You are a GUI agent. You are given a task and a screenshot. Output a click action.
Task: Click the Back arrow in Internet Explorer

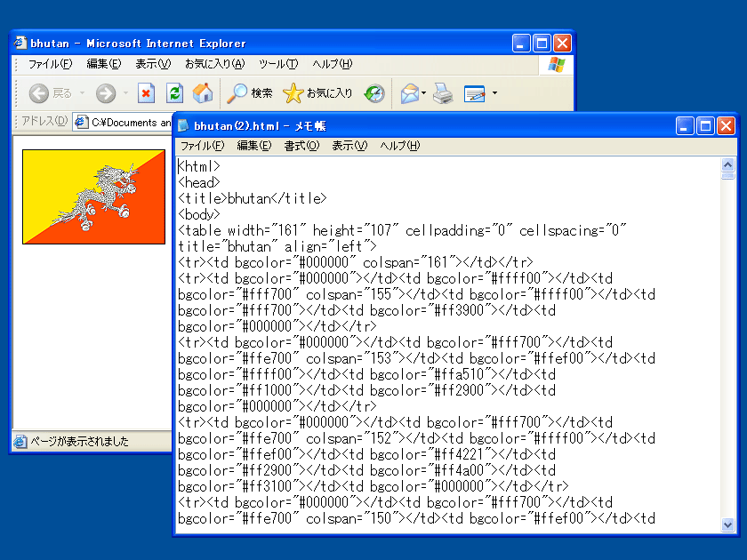coord(39,93)
